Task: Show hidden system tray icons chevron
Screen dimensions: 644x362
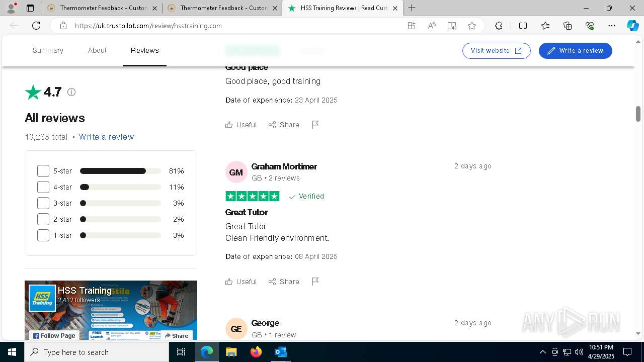Action: click(x=542, y=352)
